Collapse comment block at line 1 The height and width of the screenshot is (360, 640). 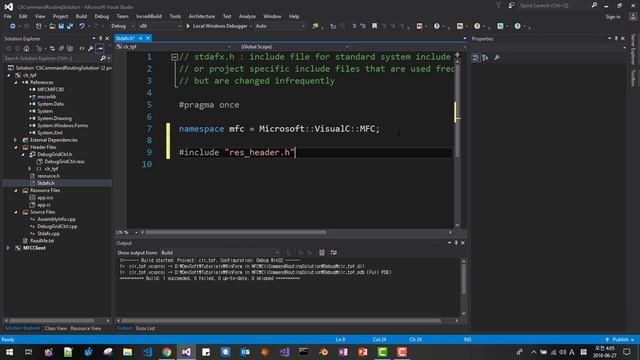[174, 57]
